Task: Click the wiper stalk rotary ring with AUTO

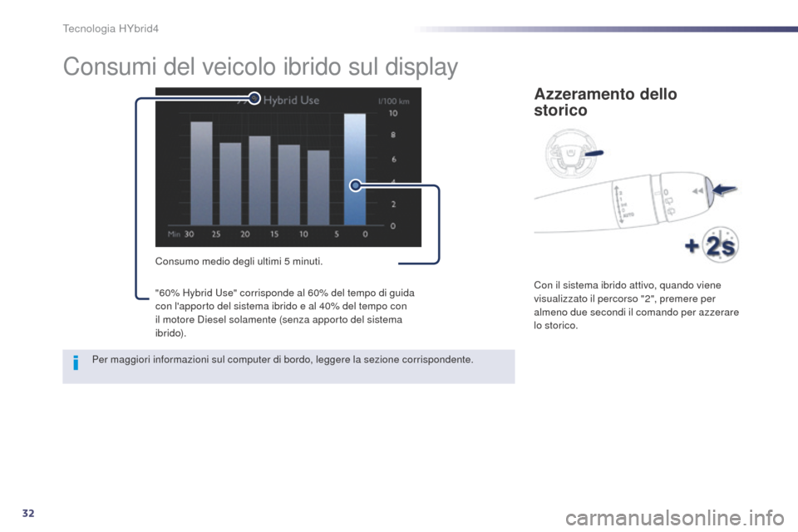Action: point(631,202)
